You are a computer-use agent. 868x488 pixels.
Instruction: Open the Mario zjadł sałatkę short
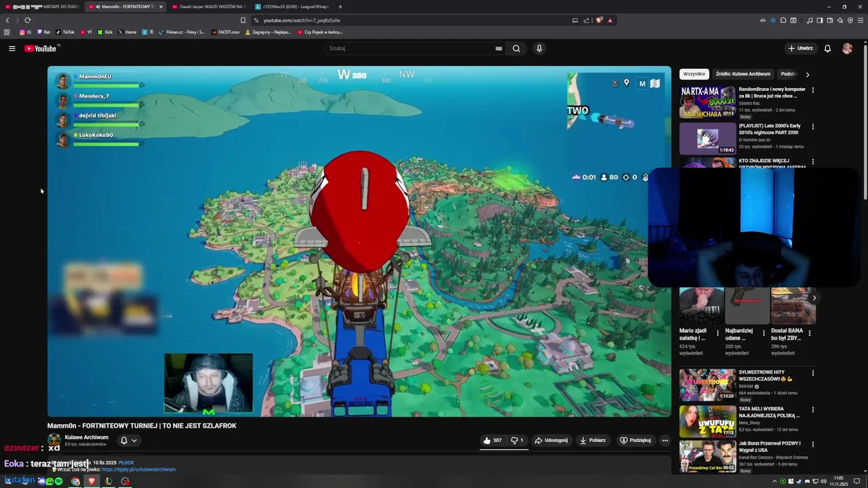pos(701,306)
